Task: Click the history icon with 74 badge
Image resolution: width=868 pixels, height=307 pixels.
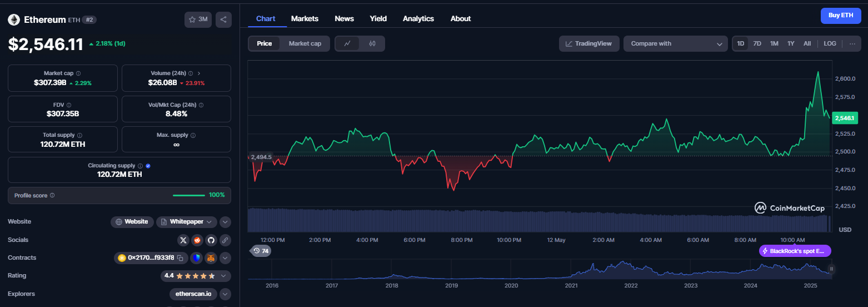Action: point(262,251)
